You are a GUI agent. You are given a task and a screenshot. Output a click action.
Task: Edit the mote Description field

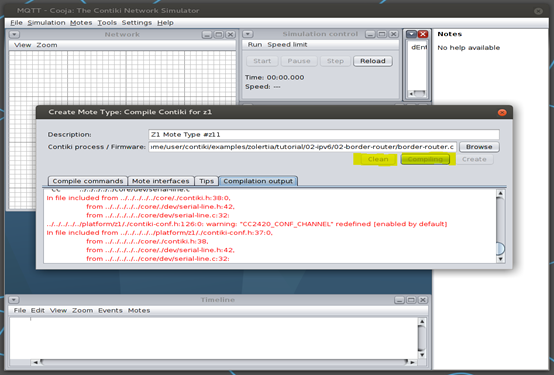pos(324,134)
